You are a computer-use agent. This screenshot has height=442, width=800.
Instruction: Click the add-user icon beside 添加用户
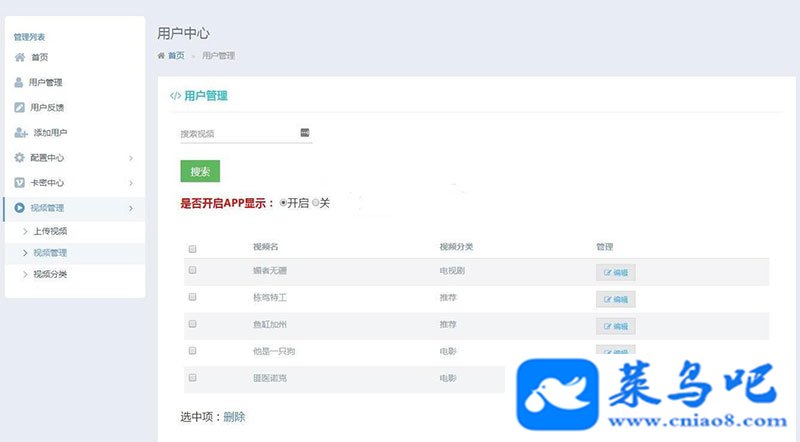click(x=20, y=133)
